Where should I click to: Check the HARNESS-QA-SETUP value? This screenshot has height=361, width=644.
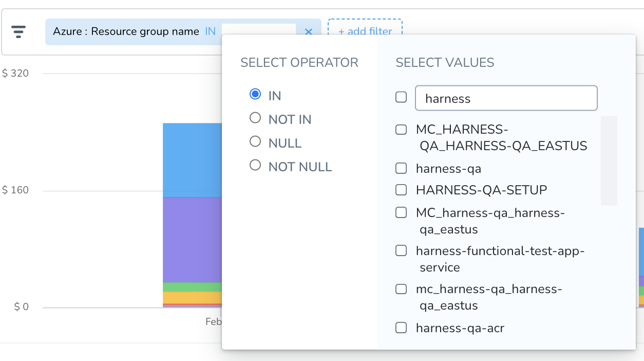[x=401, y=190]
